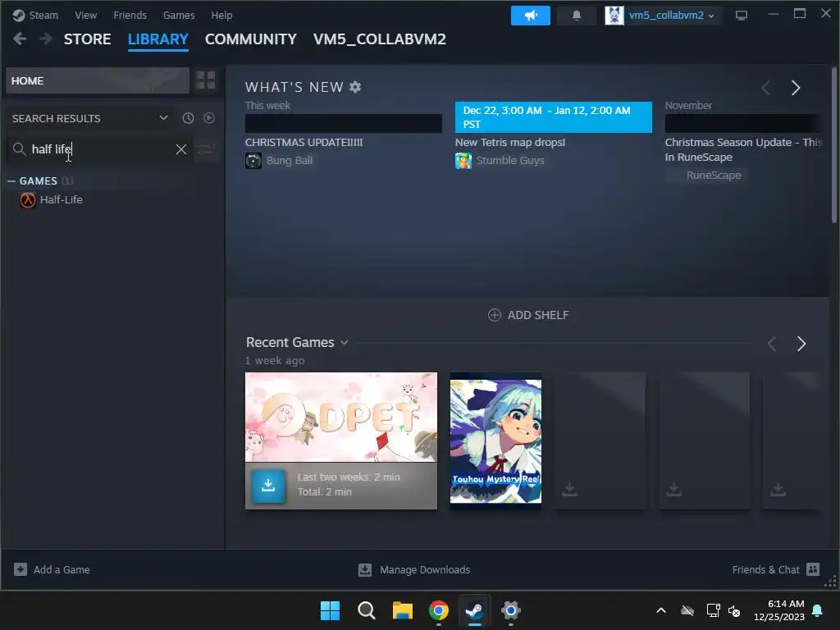Screen dimensions: 840x630
Task: Open the taskbar clock and date
Action: coord(779,610)
